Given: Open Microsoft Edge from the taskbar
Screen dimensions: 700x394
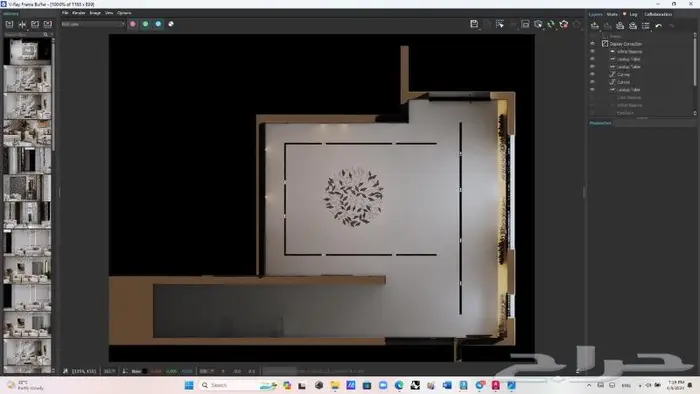Looking at the screenshot, I should coord(399,385).
